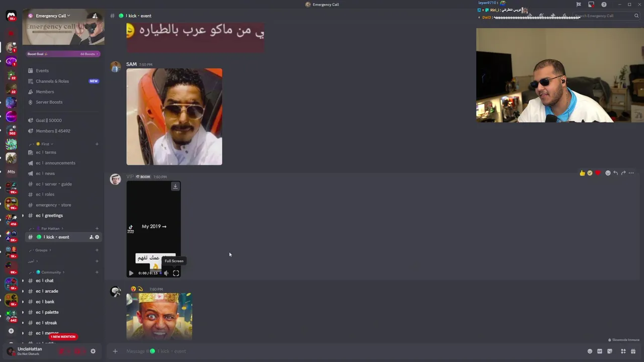
Task: Open the Mts server icon
Action: point(11,171)
